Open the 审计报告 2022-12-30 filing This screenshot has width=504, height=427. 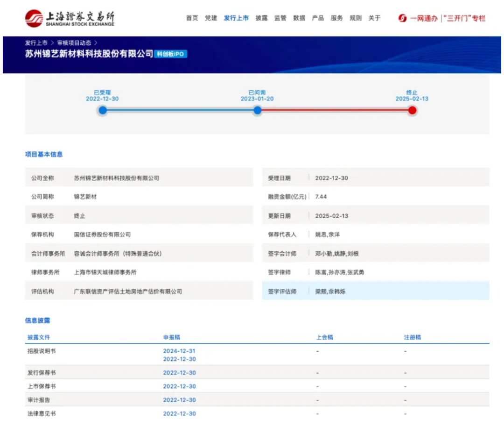(179, 400)
